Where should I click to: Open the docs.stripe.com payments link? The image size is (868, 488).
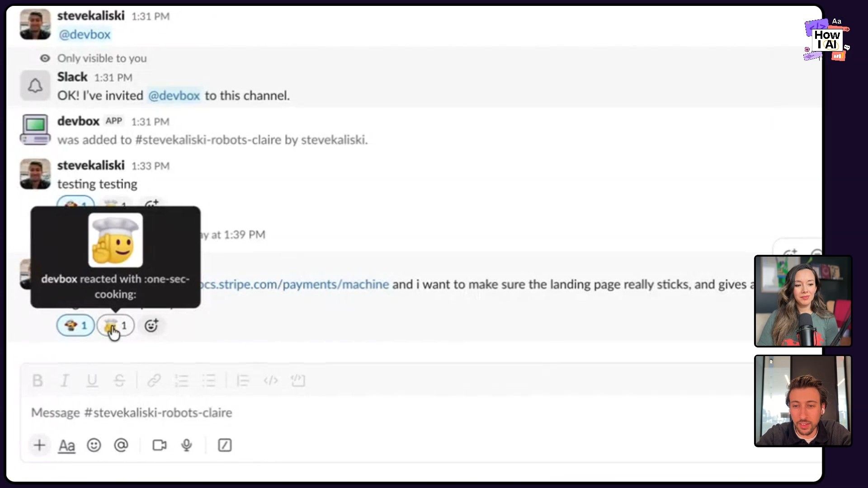[x=294, y=284]
